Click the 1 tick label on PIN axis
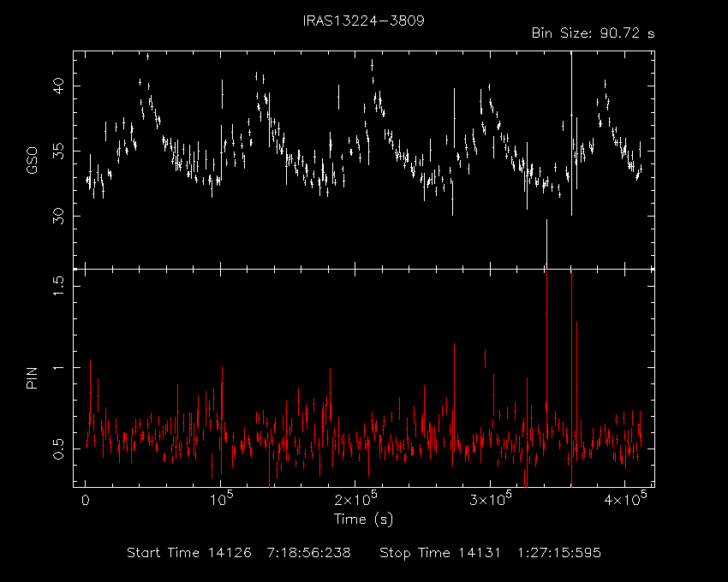 [59, 367]
